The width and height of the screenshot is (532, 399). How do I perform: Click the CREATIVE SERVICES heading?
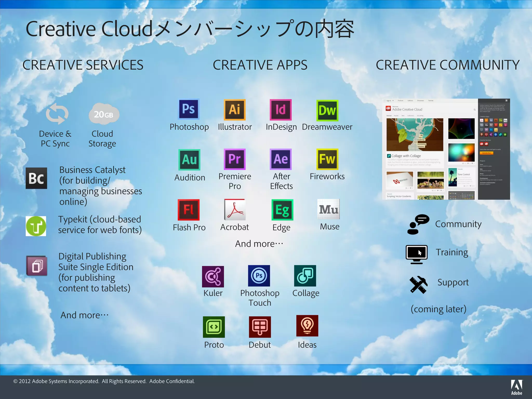point(83,65)
